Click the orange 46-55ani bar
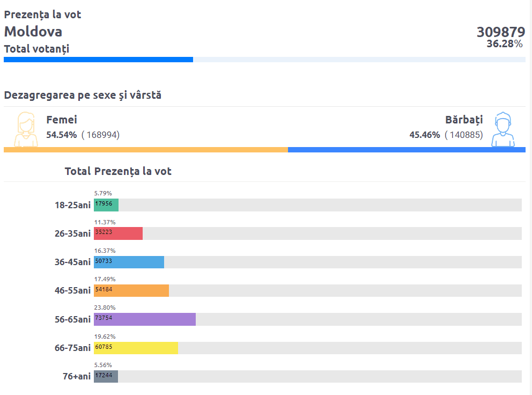Viewport: 532px width, 395px height. pos(131,290)
